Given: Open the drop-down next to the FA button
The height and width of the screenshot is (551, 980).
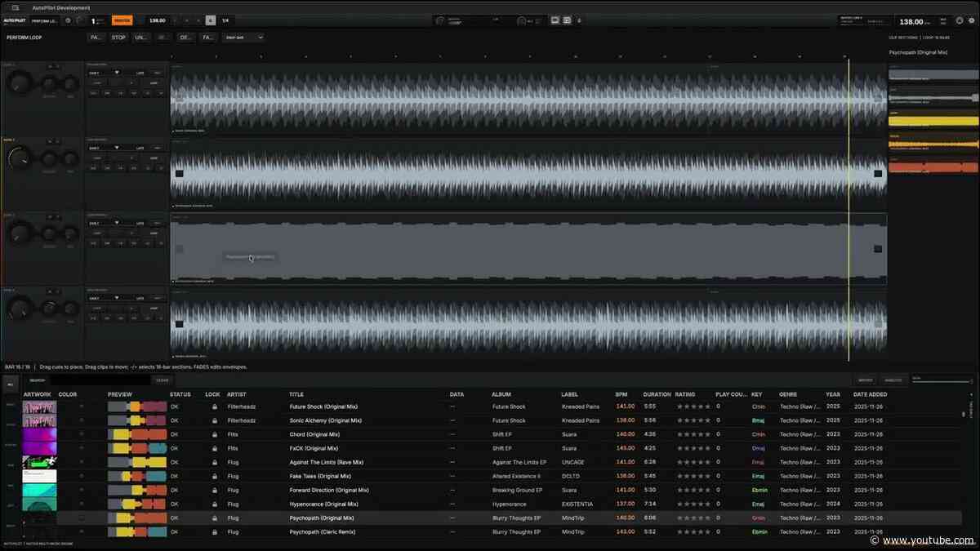Looking at the screenshot, I should click(243, 38).
